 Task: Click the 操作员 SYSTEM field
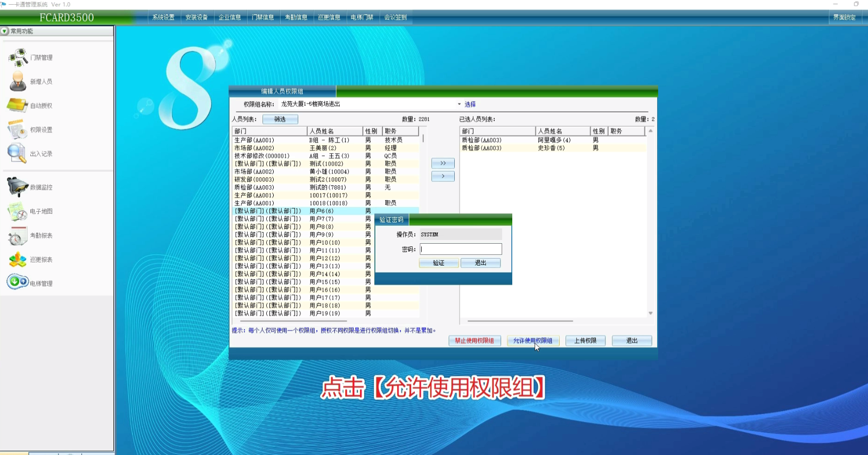[461, 234]
